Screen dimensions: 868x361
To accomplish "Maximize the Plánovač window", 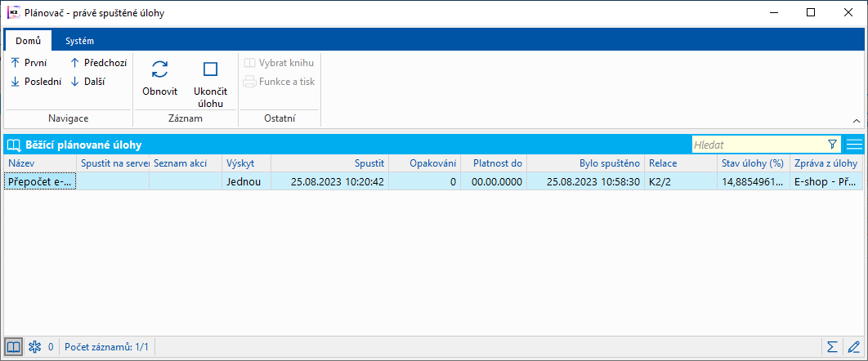I will click(811, 13).
